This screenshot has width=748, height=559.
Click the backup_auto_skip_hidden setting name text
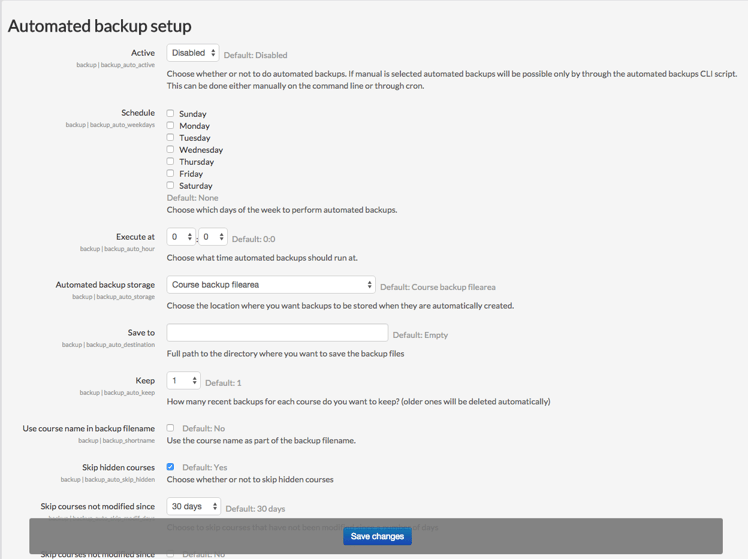120,479
